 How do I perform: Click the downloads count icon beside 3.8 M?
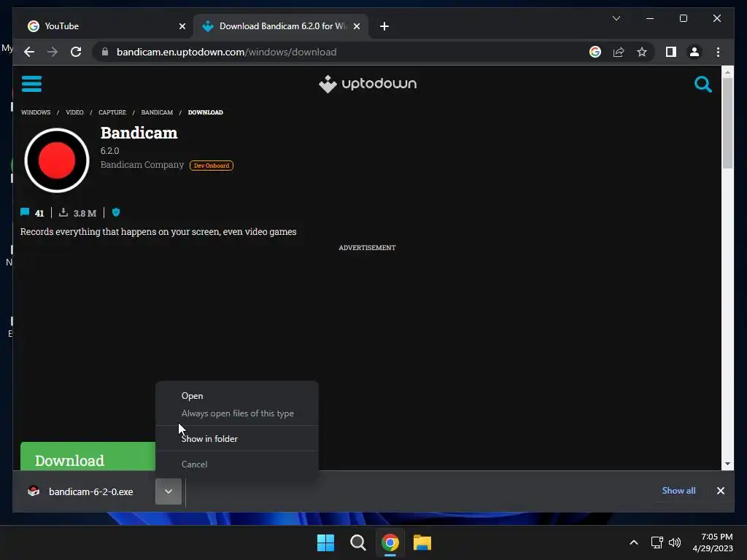(63, 212)
